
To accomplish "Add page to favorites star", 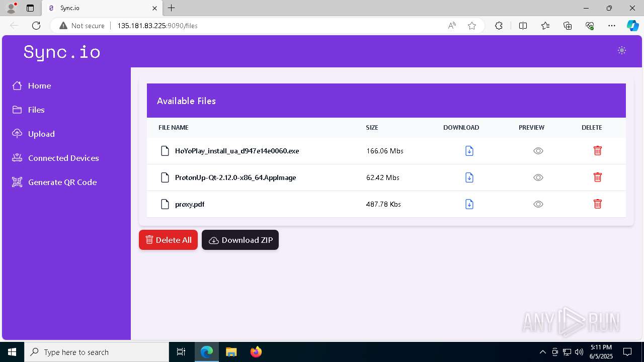I will 472,26.
